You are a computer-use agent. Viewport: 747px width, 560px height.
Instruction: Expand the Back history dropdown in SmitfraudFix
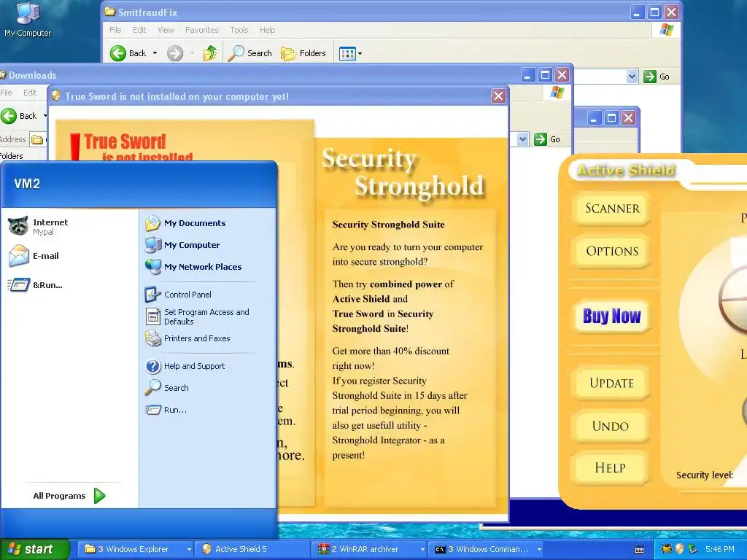point(155,53)
